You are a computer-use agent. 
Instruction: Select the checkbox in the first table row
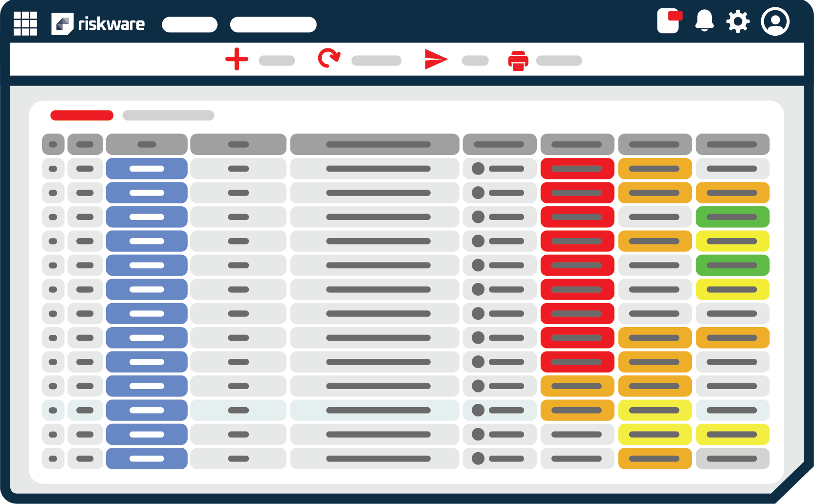[53, 168]
